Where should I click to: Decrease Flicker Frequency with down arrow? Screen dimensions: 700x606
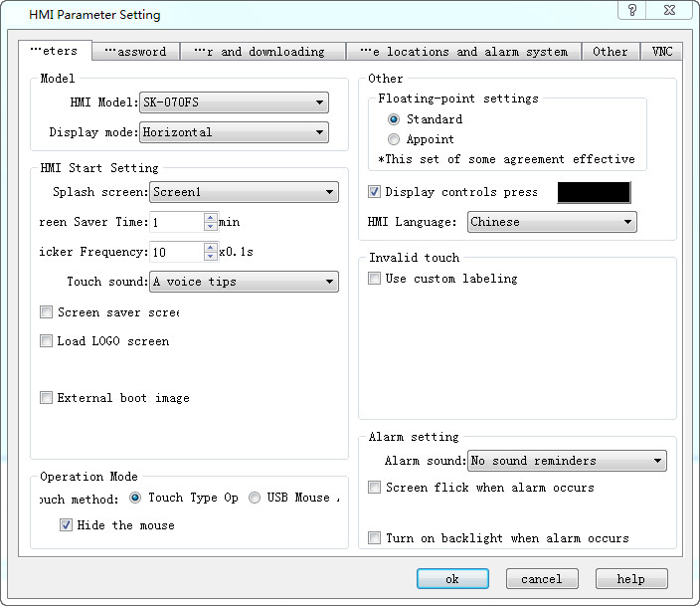click(210, 257)
